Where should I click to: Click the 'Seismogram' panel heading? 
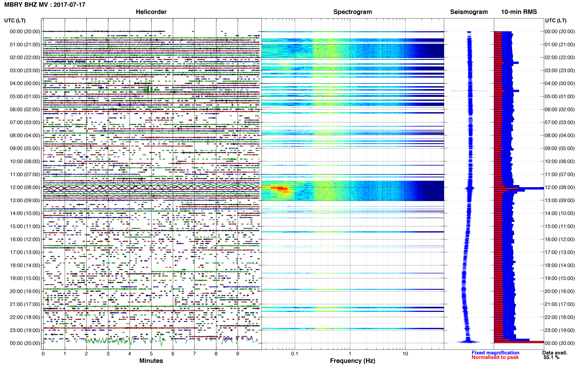click(x=469, y=12)
